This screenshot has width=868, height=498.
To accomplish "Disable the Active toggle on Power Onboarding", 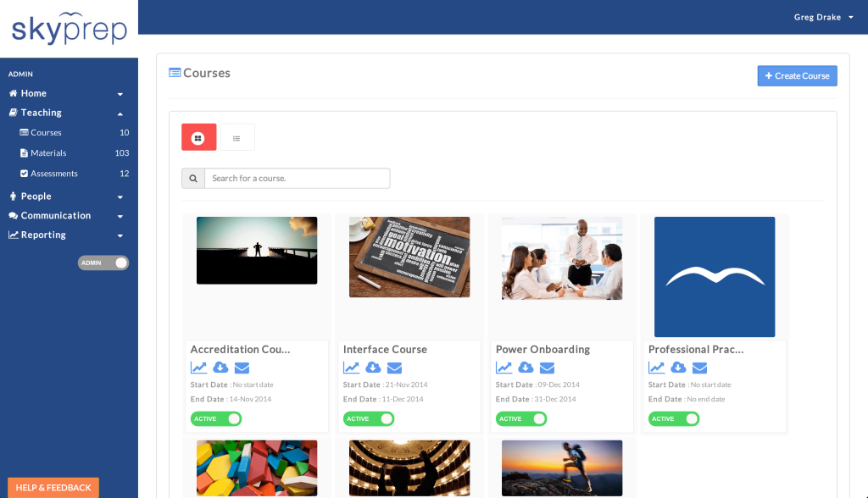I will 521,418.
